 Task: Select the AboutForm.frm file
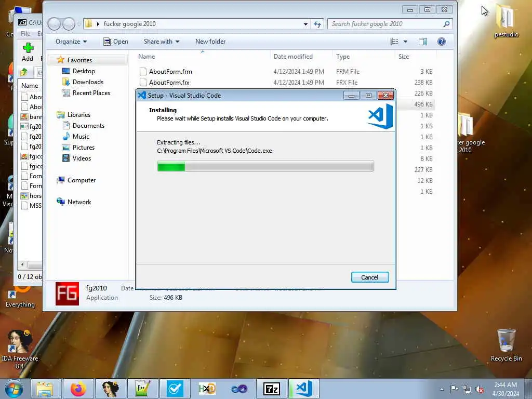click(x=170, y=72)
